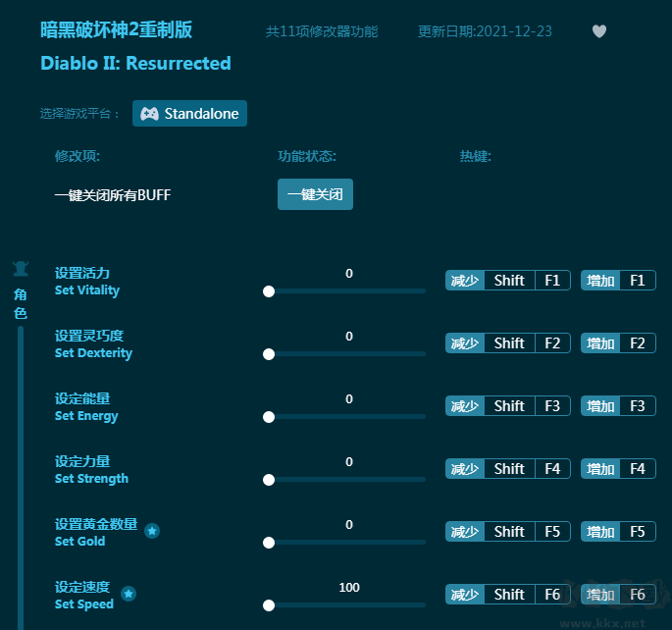Click 增加 for Set Energy
The height and width of the screenshot is (630, 672).
[600, 406]
